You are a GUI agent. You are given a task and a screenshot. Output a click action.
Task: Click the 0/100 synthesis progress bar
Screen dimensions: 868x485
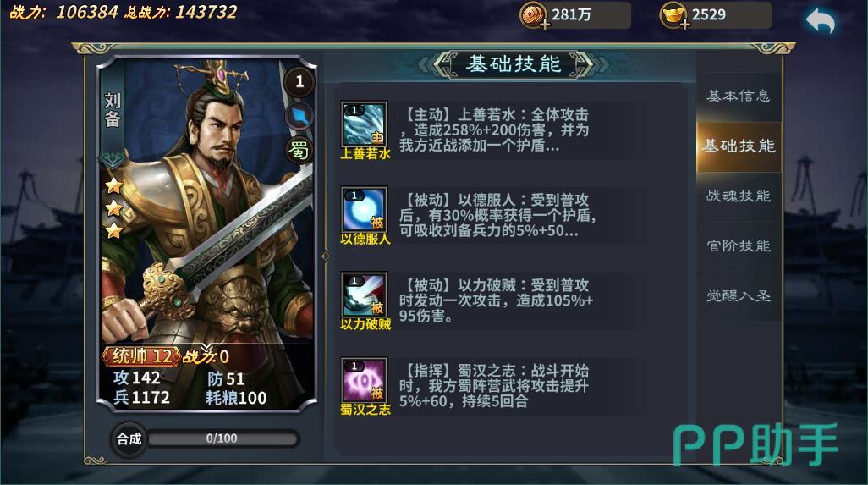(222, 438)
